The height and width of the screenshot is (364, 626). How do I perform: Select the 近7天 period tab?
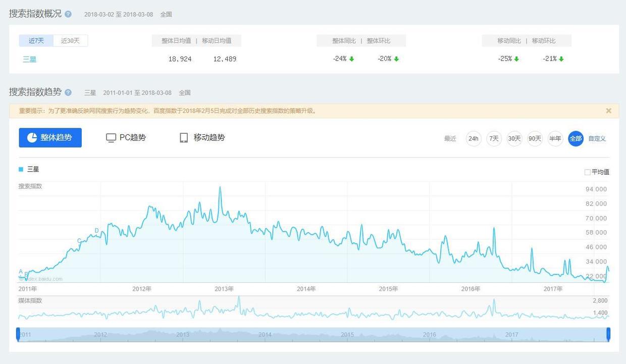(36, 41)
